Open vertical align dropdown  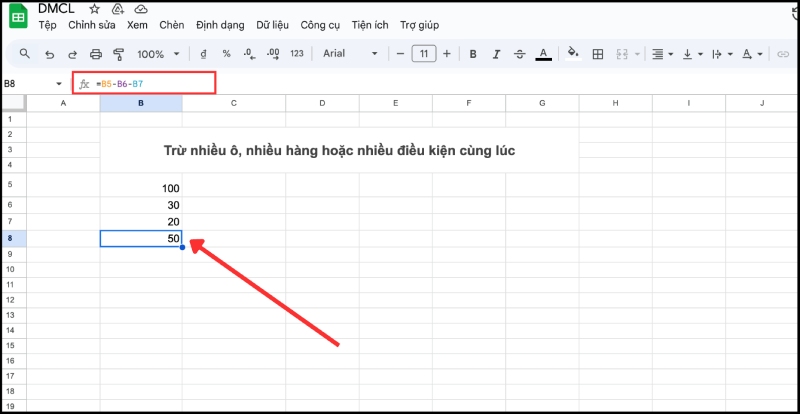[693, 54]
